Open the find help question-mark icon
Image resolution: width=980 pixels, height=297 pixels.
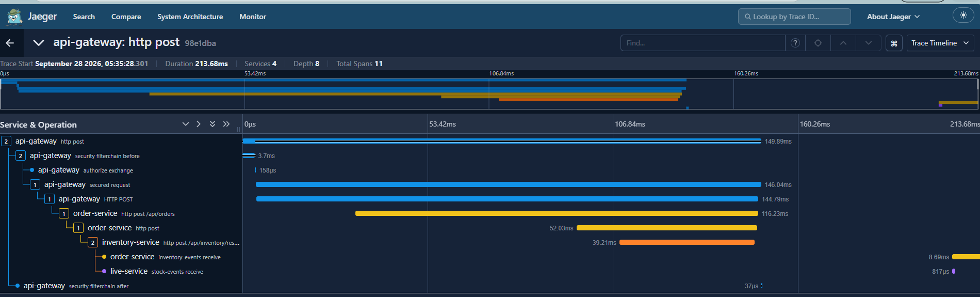795,43
